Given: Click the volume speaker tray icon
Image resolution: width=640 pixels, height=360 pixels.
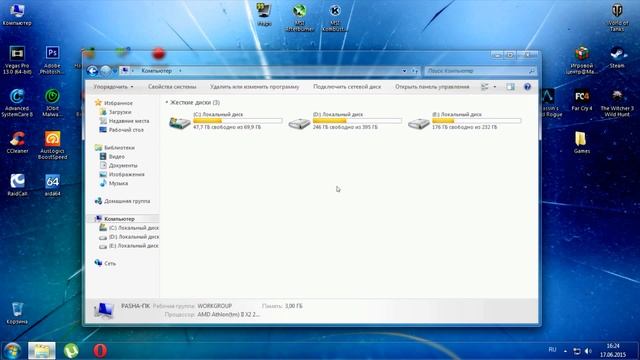Looking at the screenshot, I should click(588, 351).
